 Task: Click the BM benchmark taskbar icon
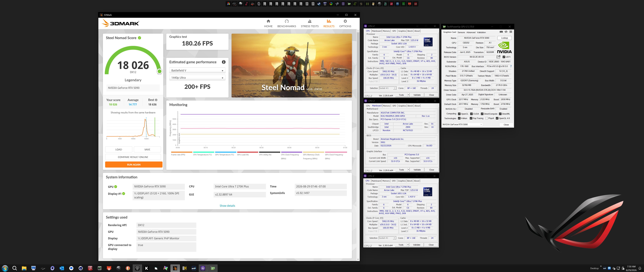[185, 268]
